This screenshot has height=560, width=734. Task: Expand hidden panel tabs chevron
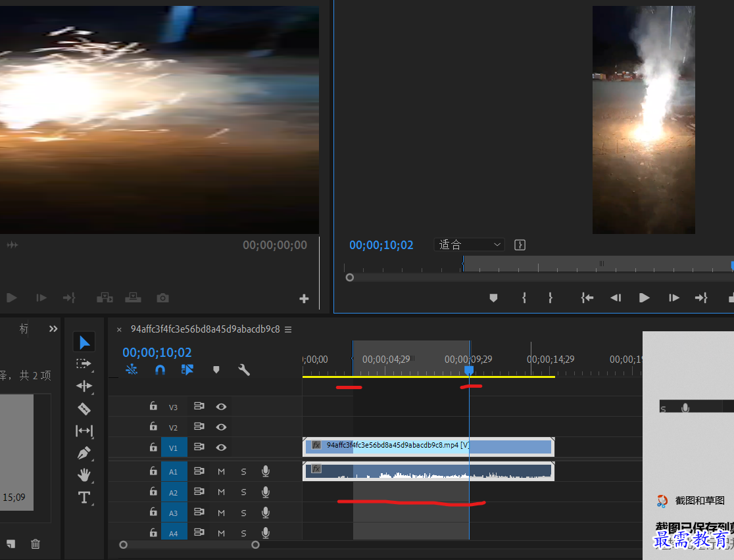click(x=53, y=329)
